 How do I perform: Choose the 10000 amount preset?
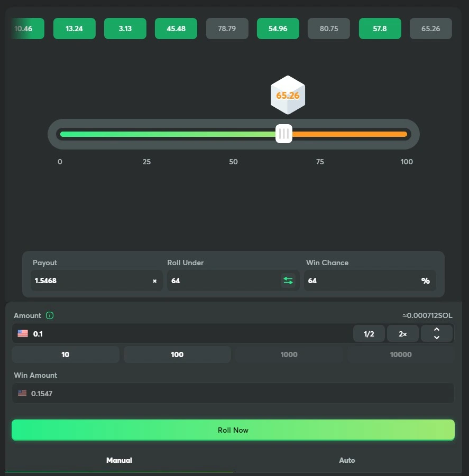(x=401, y=354)
